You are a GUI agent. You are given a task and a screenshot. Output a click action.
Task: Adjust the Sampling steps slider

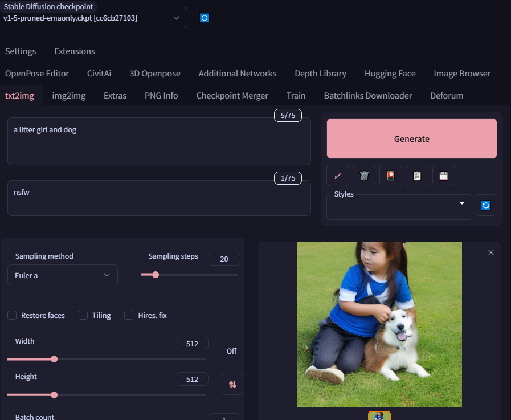coord(189,275)
